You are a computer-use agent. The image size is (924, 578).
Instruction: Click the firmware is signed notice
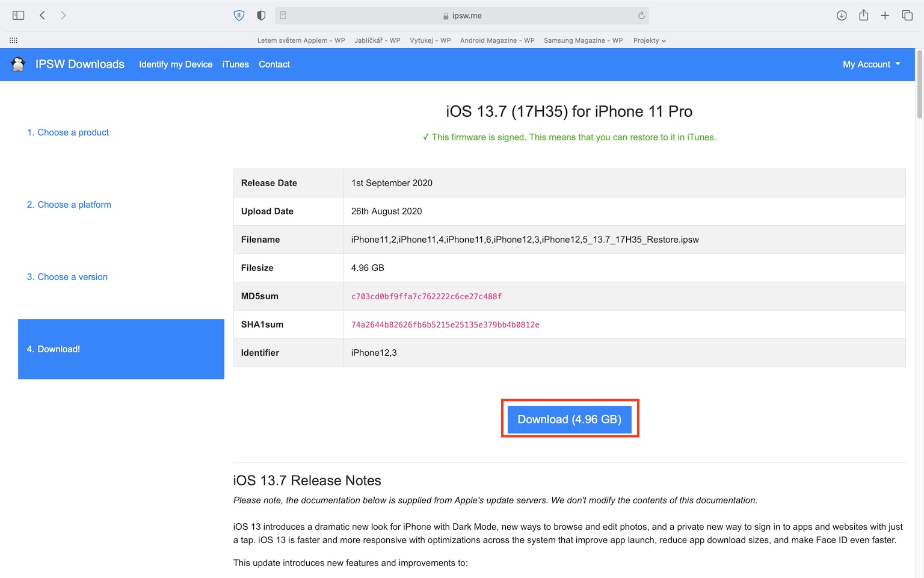[x=569, y=137]
